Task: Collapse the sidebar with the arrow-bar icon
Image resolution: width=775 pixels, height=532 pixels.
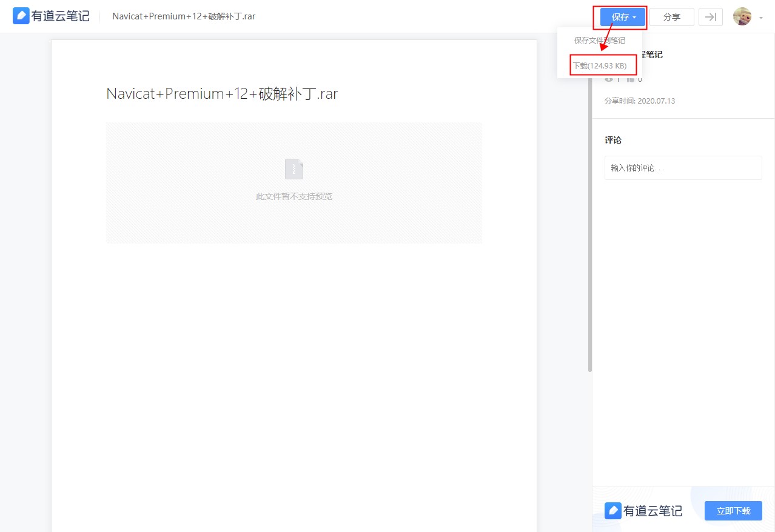Action: 711,17
